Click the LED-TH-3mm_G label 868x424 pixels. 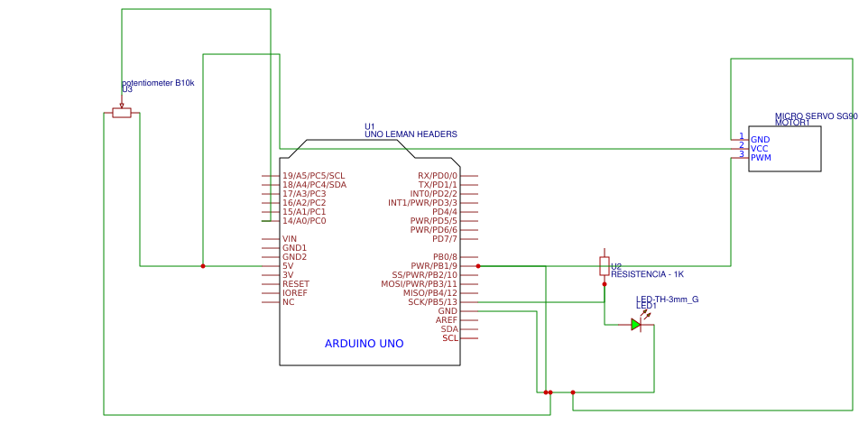(x=667, y=299)
